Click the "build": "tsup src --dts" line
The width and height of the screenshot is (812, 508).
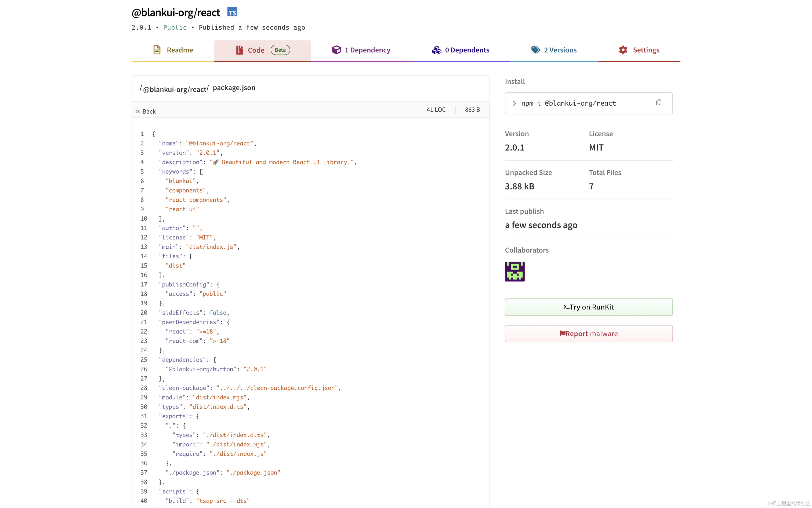(208, 501)
